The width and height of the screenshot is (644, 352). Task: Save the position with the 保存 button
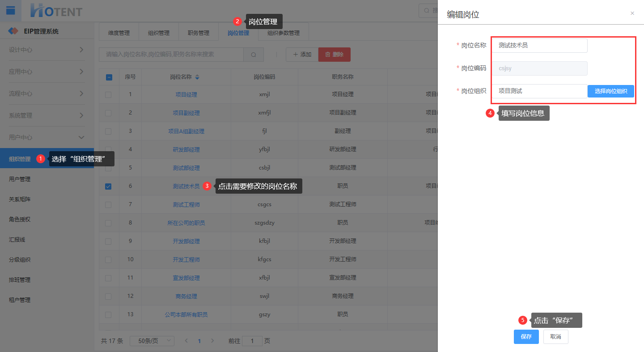tap(526, 337)
